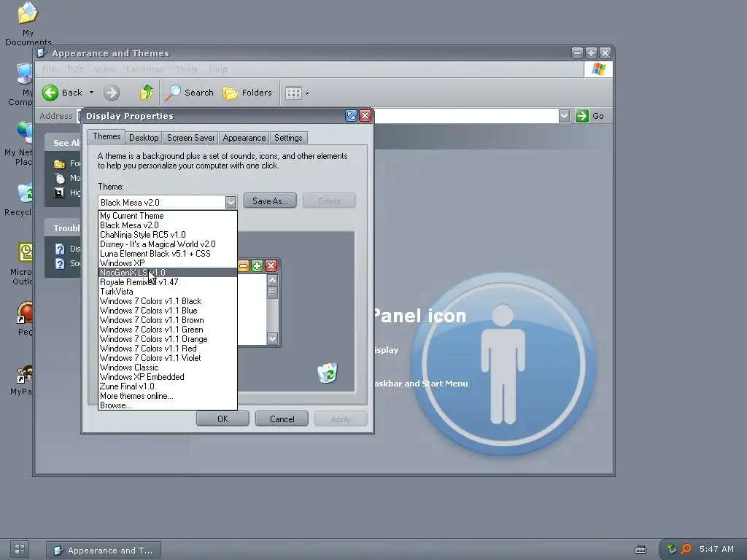This screenshot has width=747, height=560.
Task: Select Royale Remixed v1.47 theme
Action: pos(168,282)
